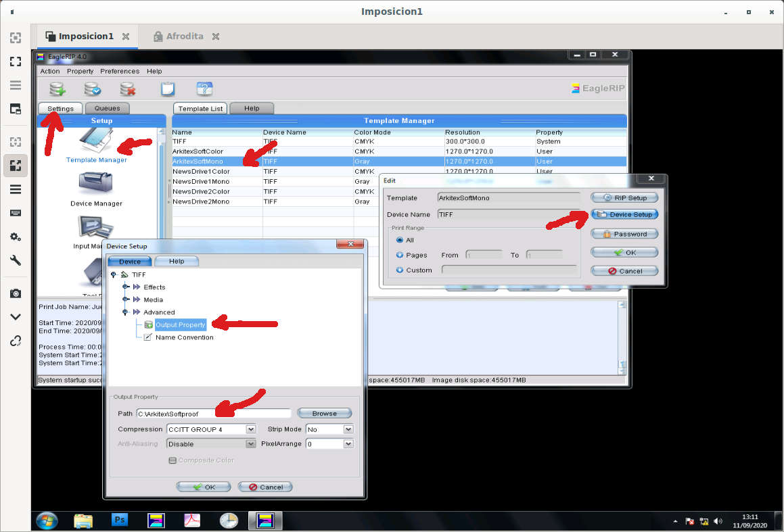Image resolution: width=784 pixels, height=532 pixels.
Task: Click the RIP Setup button in the Edit dialog
Action: [624, 197]
